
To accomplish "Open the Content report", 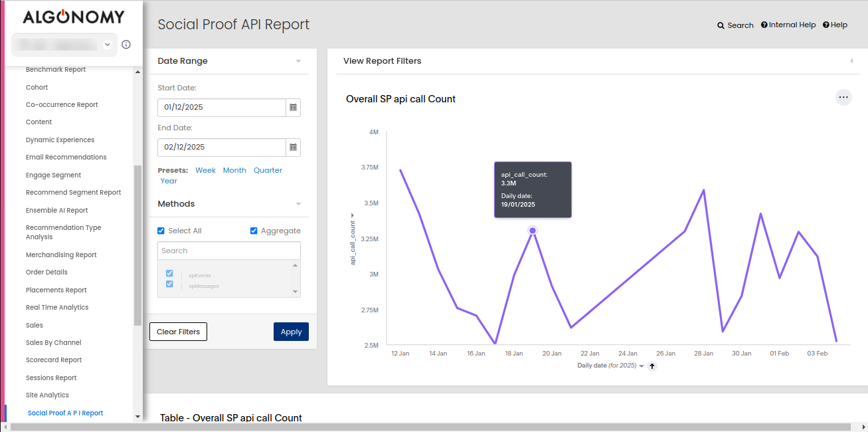I will pos(39,122).
